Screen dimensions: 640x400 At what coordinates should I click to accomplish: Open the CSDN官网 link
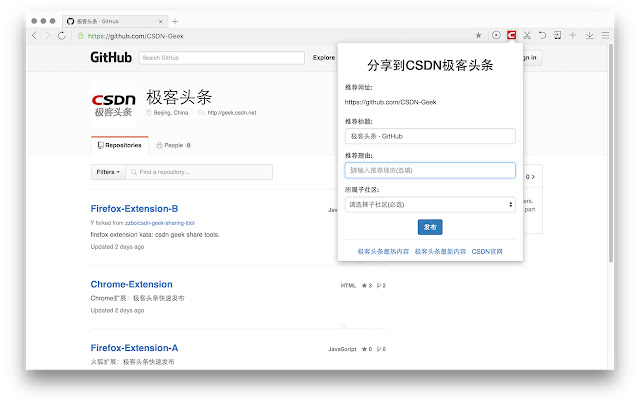point(487,251)
